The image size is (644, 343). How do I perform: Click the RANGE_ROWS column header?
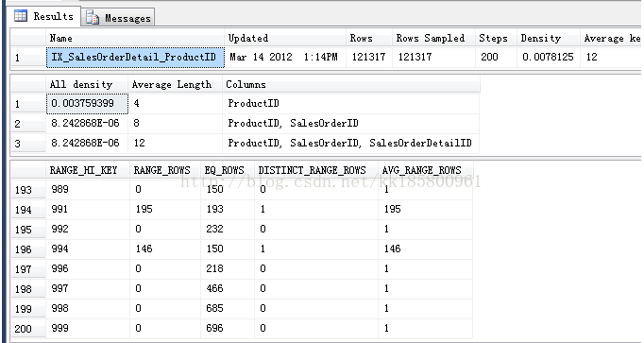pyautogui.click(x=165, y=170)
